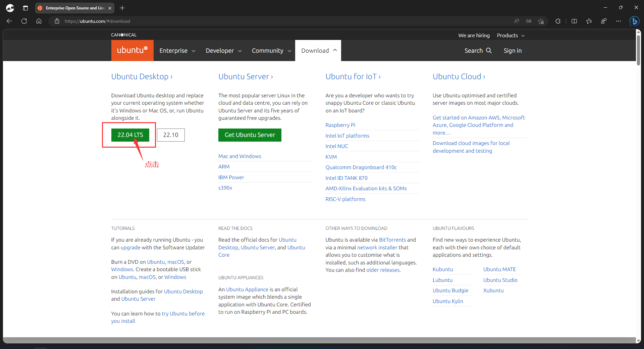Open the Ubuntu Kylin flavour link
Screen dimensions: 644x349
pos(448,301)
